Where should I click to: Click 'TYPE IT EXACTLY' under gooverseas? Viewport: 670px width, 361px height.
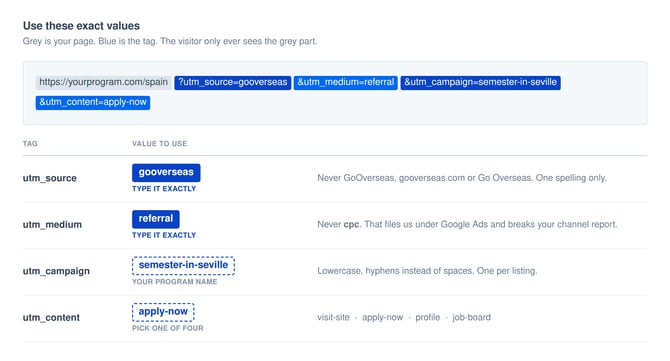pos(164,189)
